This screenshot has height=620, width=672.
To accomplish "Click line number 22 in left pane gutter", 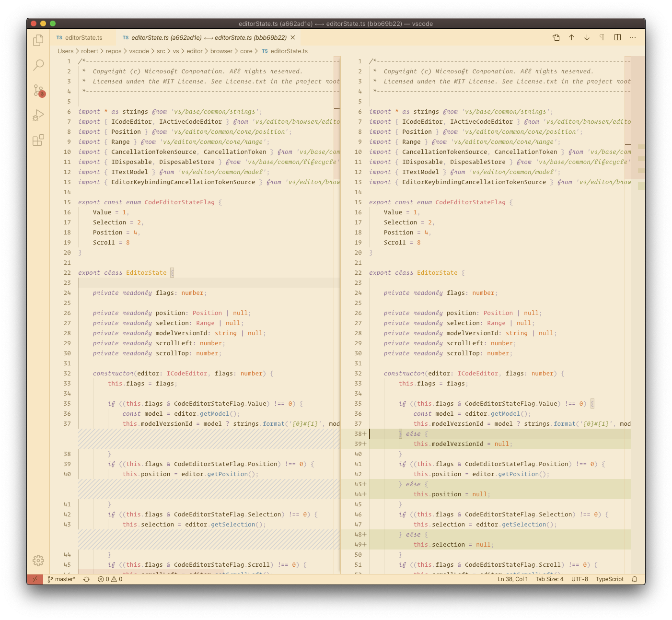I will pos(67,272).
